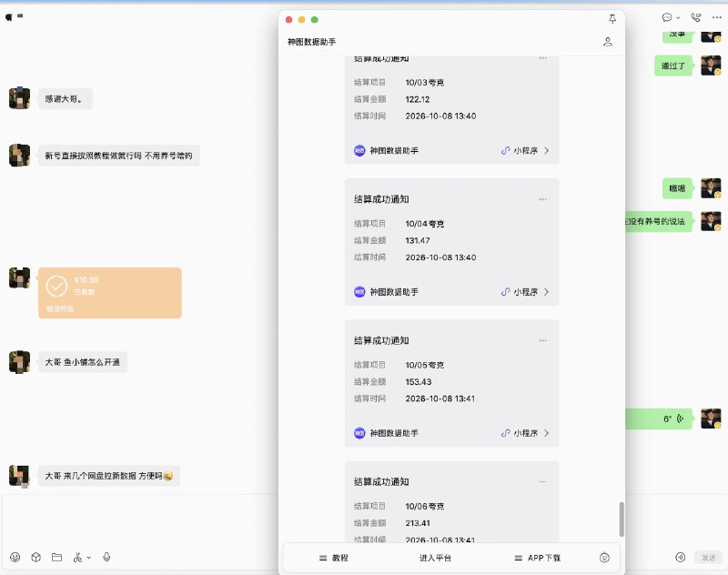Click avatar beside 大哥 鱼小铺怎么开通 message

click(x=19, y=362)
